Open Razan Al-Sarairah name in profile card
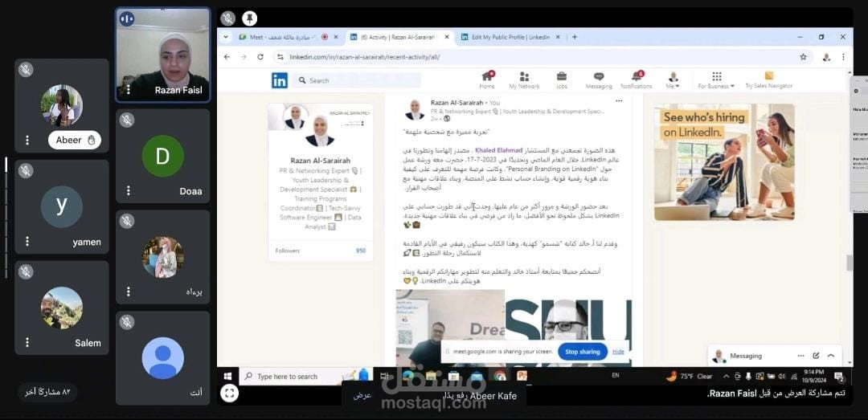 point(320,161)
